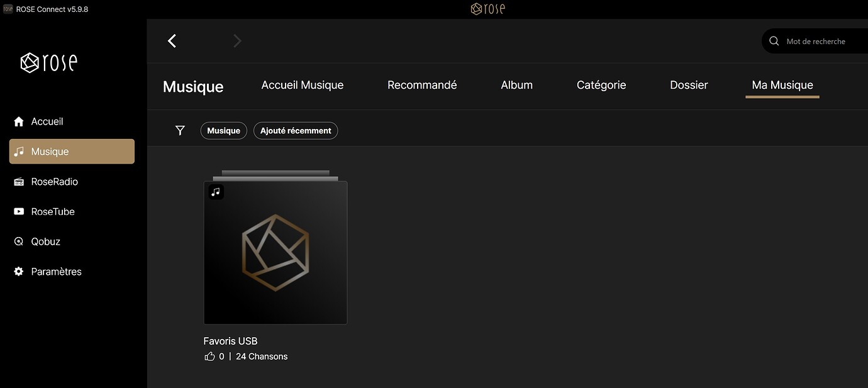
Task: Click the Musique filter chip
Action: tap(224, 131)
